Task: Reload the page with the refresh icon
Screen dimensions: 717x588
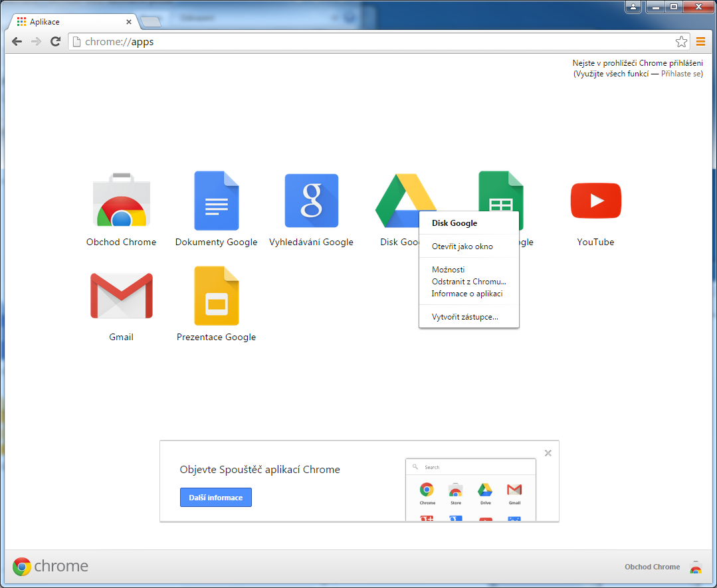Action: [x=55, y=42]
